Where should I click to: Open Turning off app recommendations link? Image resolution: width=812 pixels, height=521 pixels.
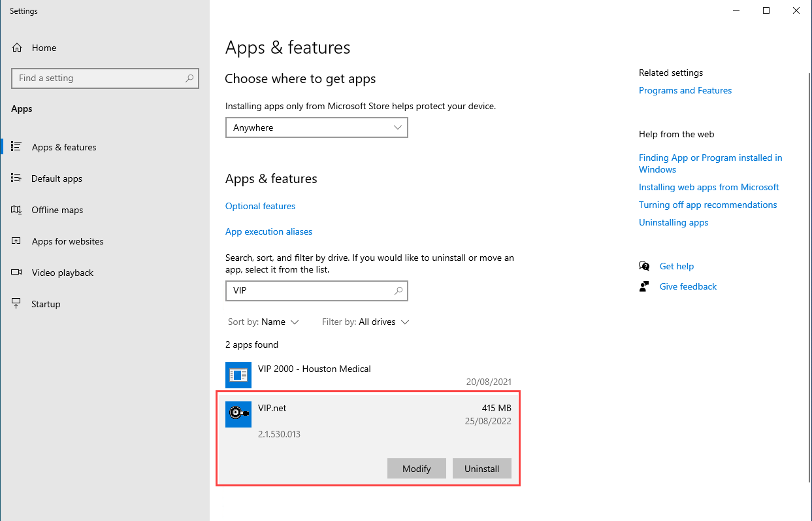[x=708, y=205]
